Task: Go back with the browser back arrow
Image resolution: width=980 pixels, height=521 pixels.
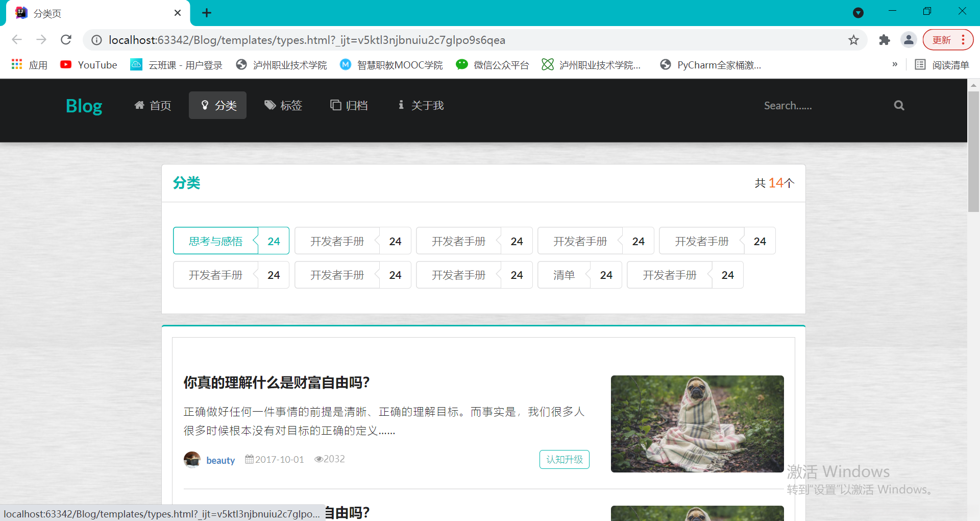Action: [x=17, y=40]
